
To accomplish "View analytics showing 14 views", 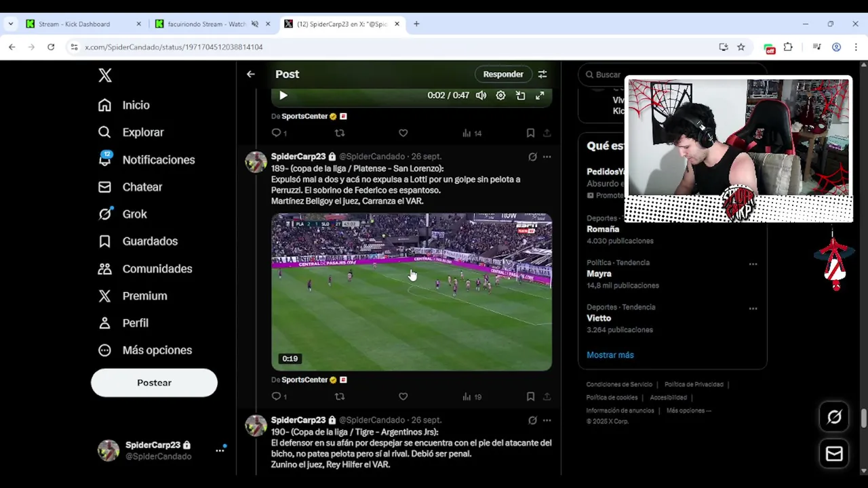I will (472, 134).
